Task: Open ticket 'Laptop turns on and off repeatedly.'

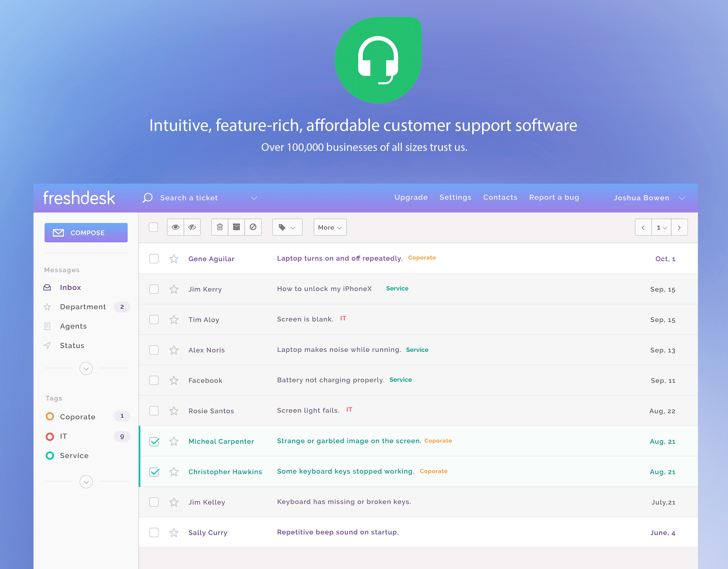Action: pyautogui.click(x=340, y=258)
